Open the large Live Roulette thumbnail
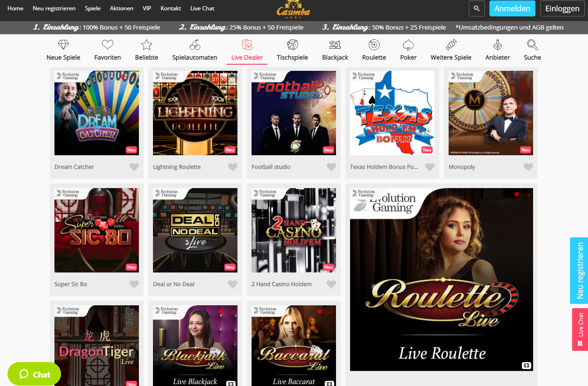 point(442,280)
